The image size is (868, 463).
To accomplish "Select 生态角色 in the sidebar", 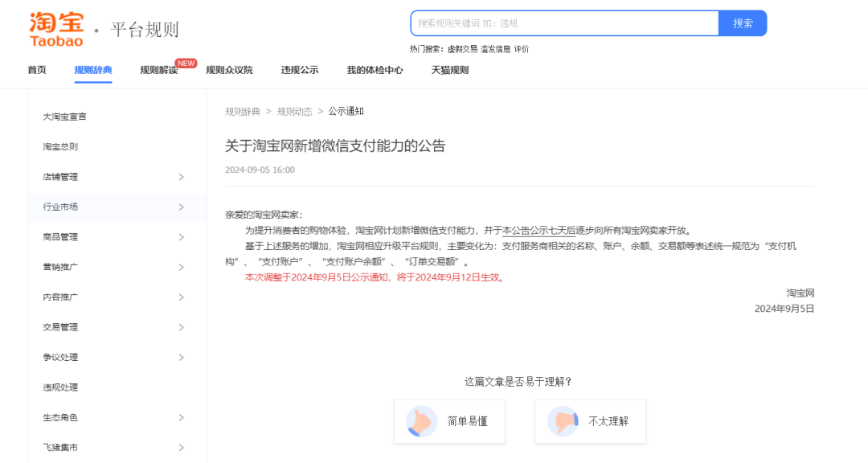I will coord(60,418).
